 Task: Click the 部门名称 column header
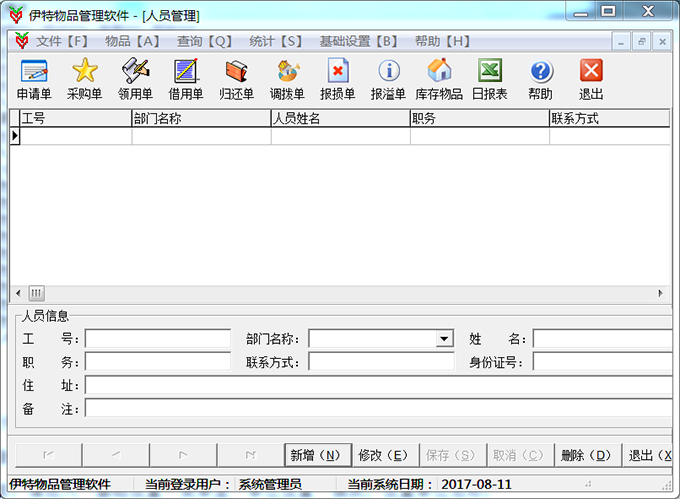(x=201, y=118)
